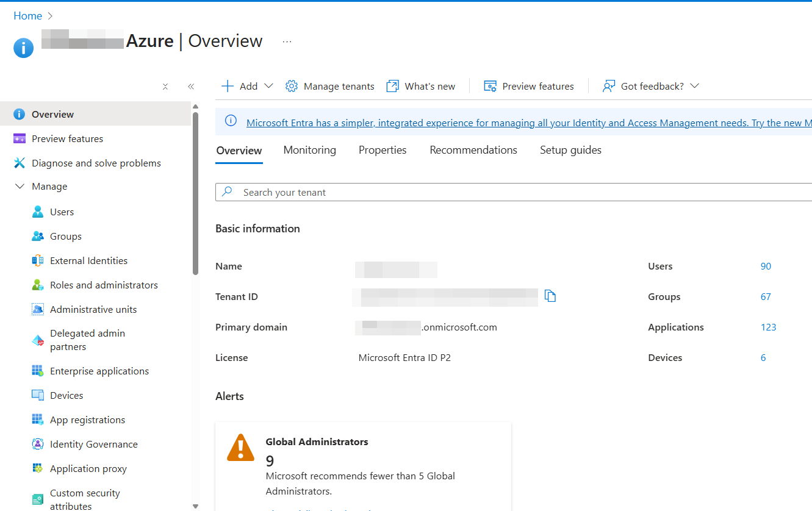Click the Administrative units icon
Screen dimensions: 812x511
(38, 309)
